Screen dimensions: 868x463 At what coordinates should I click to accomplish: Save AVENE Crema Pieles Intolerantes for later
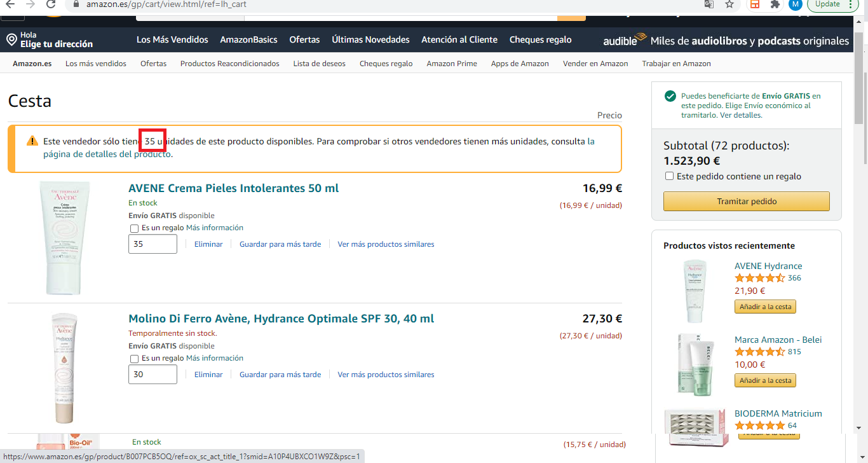click(x=280, y=244)
